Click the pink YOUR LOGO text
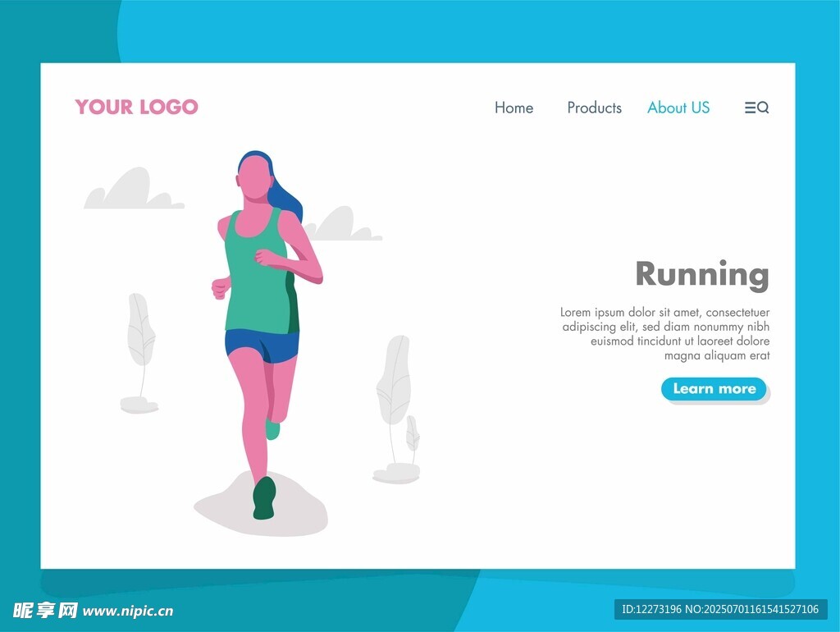840x632 pixels. (136, 107)
